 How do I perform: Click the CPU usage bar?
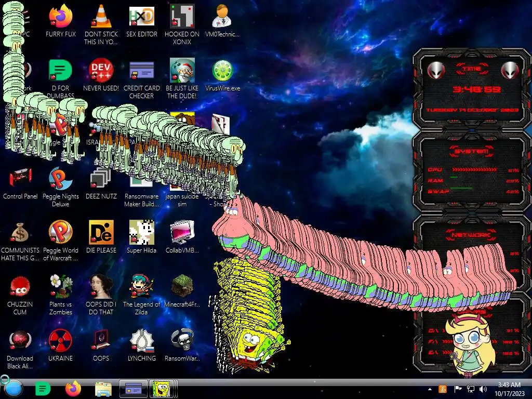coord(474,170)
